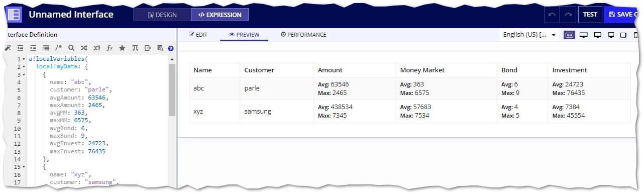
Task: Open the Edit tab
Action: 198,35
